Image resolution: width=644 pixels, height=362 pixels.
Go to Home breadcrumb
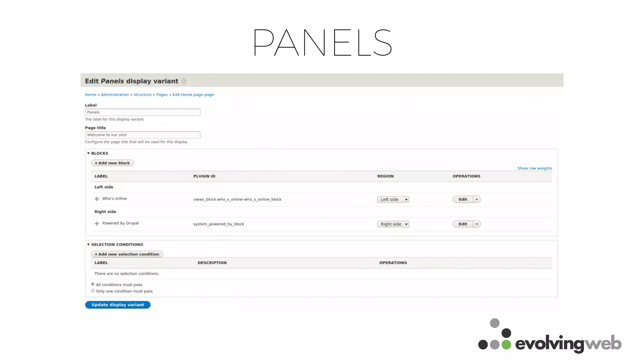pyautogui.click(x=91, y=95)
